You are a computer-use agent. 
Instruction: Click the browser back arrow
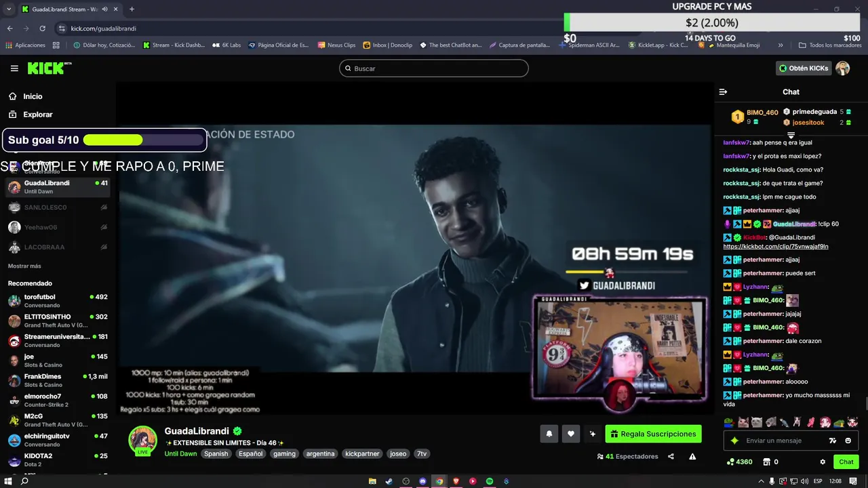coord(10,28)
